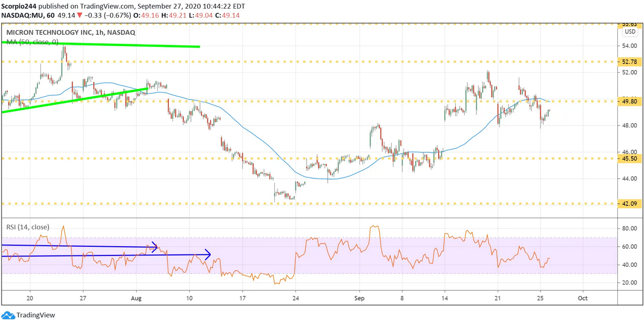The width and height of the screenshot is (644, 322).
Task: Click the date label 14 on time axis
Action: point(444,297)
